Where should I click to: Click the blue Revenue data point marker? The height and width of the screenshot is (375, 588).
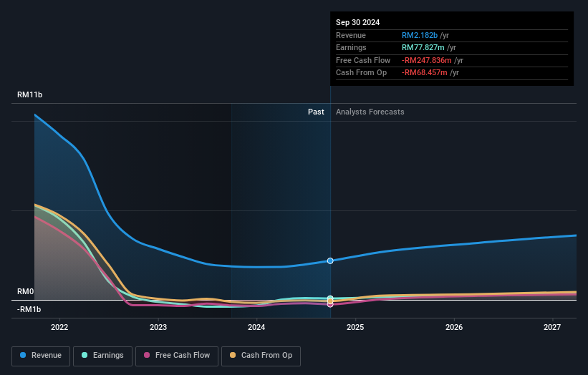tap(330, 260)
